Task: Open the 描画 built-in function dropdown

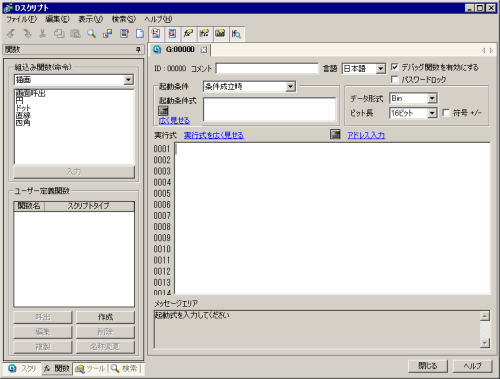Action: tap(128, 80)
